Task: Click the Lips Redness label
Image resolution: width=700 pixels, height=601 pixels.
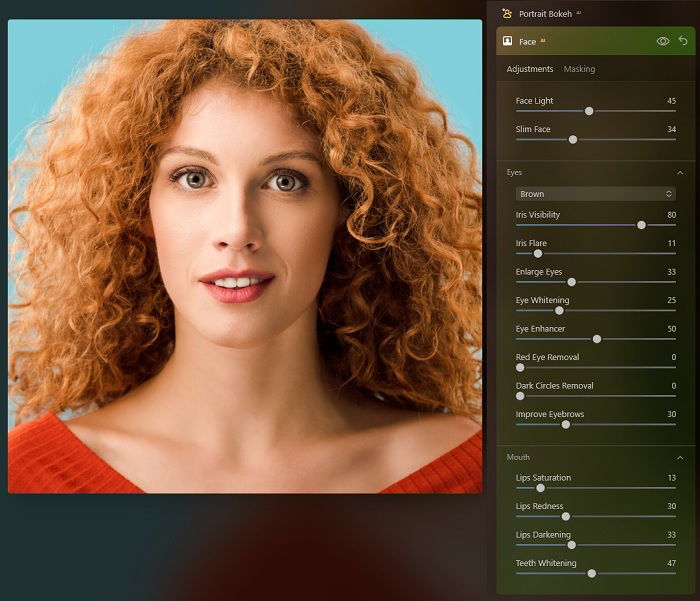Action: pos(539,506)
